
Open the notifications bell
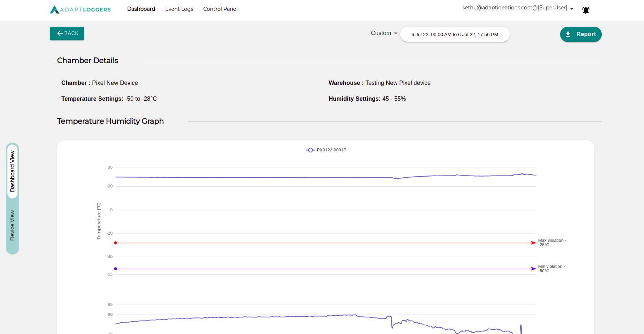pyautogui.click(x=586, y=10)
